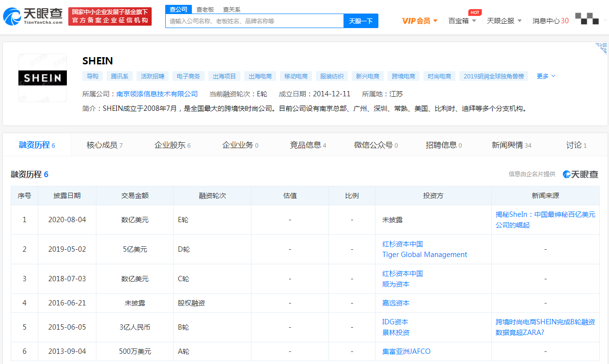Switch to the 新闻舆情 tab

click(x=512, y=145)
